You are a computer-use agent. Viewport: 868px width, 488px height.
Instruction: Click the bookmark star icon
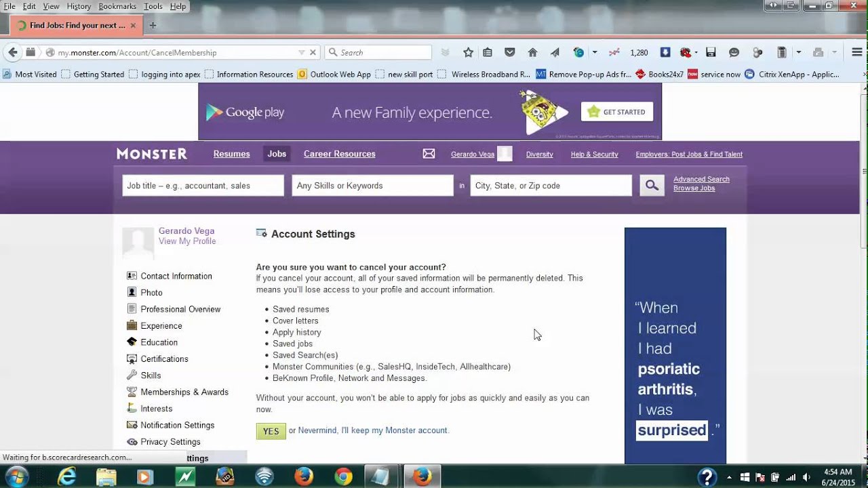pyautogui.click(x=468, y=52)
